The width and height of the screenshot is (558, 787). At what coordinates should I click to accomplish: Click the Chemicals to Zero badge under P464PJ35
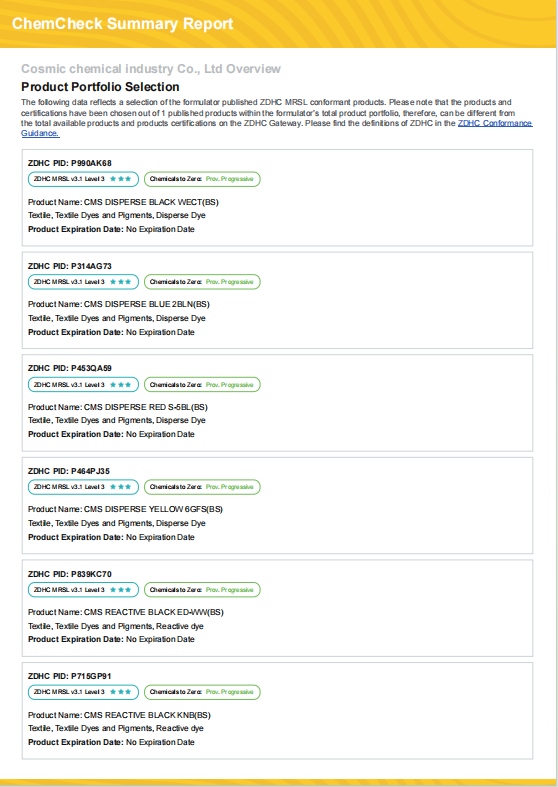pos(202,487)
